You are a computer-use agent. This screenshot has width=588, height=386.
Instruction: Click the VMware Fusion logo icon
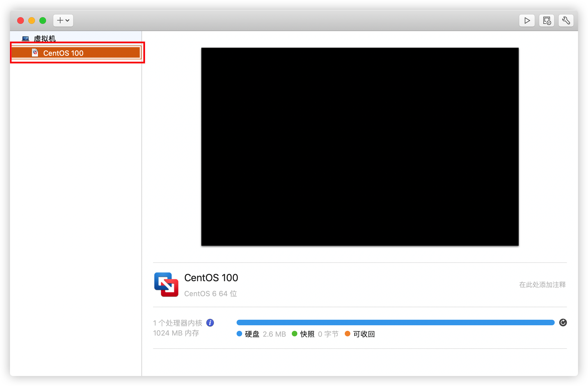(x=166, y=285)
